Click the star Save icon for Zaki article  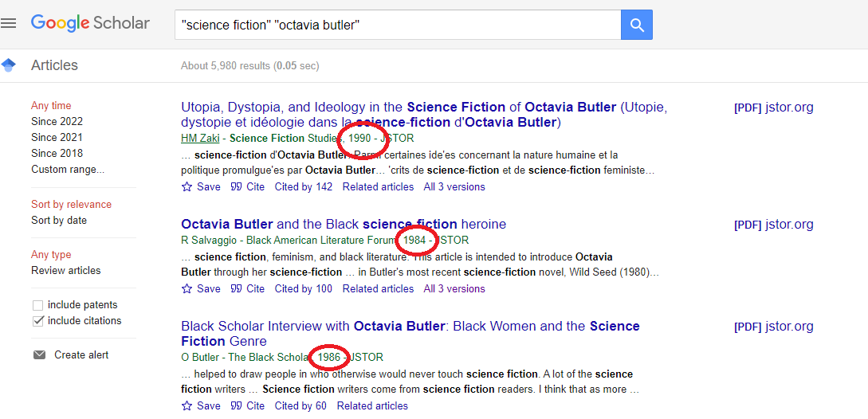pos(187,187)
